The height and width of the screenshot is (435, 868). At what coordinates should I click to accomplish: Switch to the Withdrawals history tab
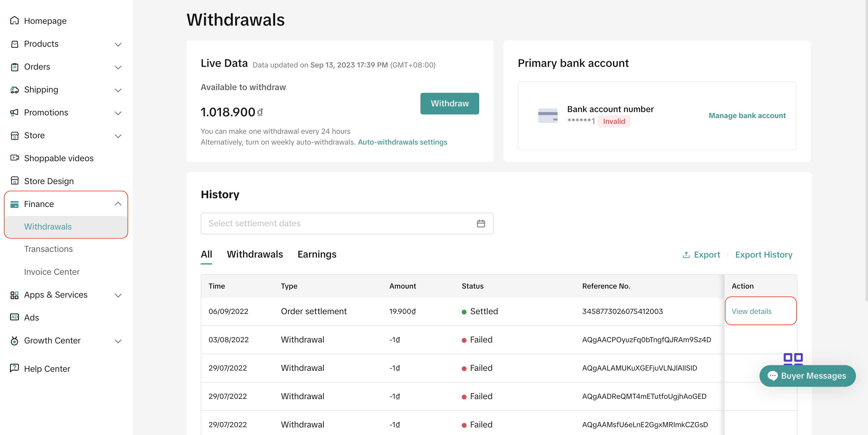point(255,254)
